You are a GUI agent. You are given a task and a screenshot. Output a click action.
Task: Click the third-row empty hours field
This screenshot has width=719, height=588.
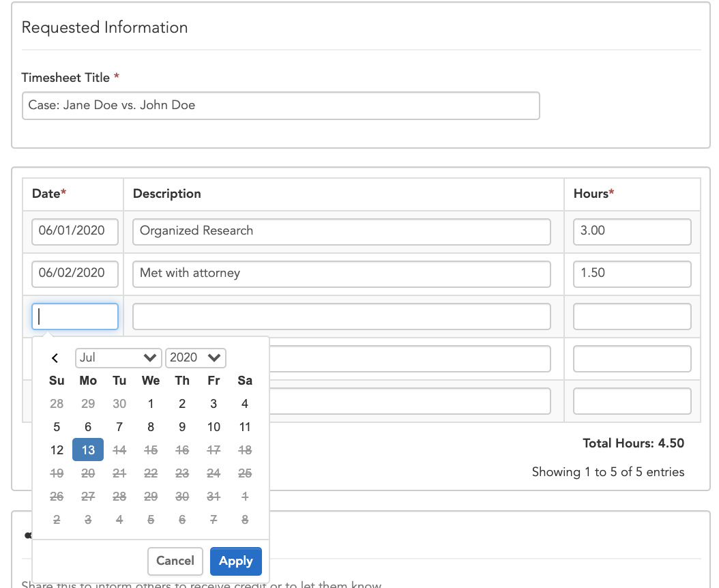632,317
